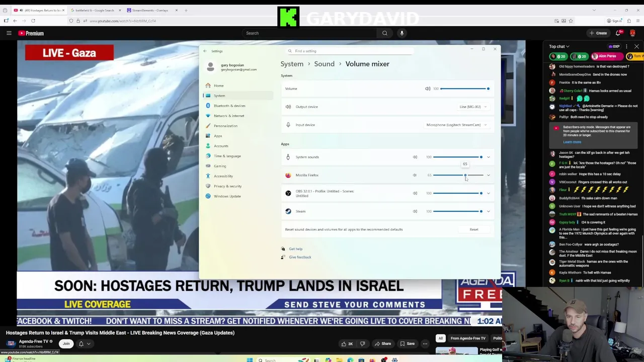Open YouTube guide hamburger menu
The width and height of the screenshot is (644, 362).
click(9, 33)
